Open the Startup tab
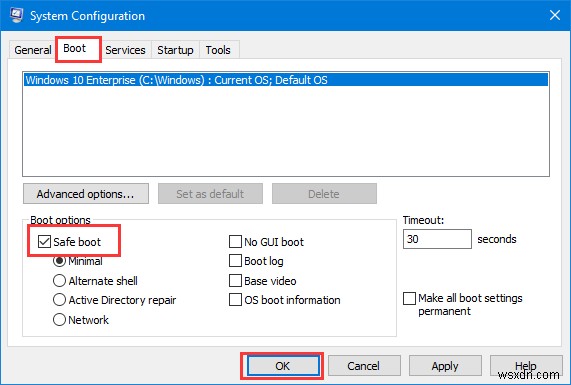 (175, 50)
